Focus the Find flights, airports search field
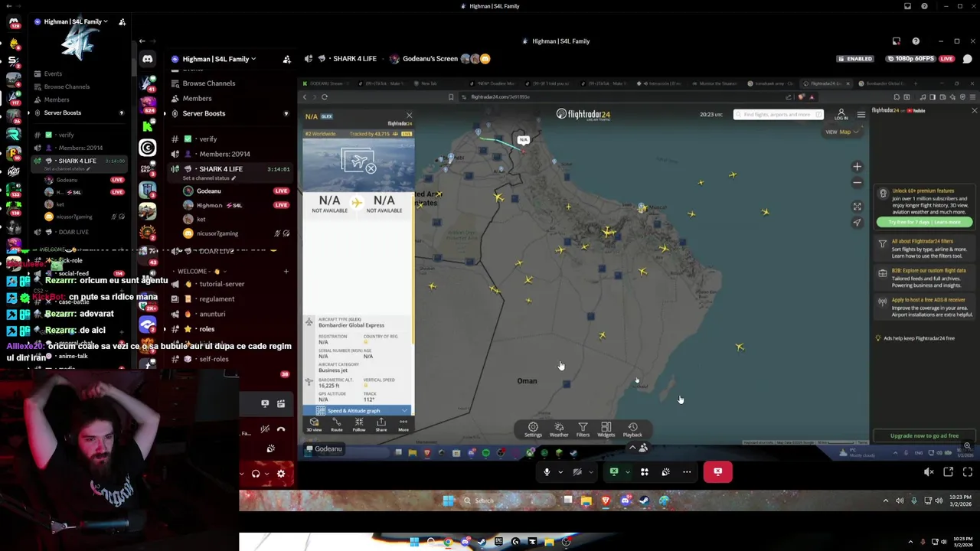This screenshot has width=980, height=551. [779, 115]
